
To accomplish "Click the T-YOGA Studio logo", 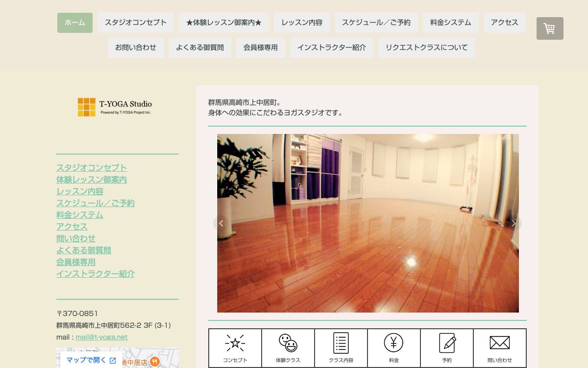I will tap(115, 107).
